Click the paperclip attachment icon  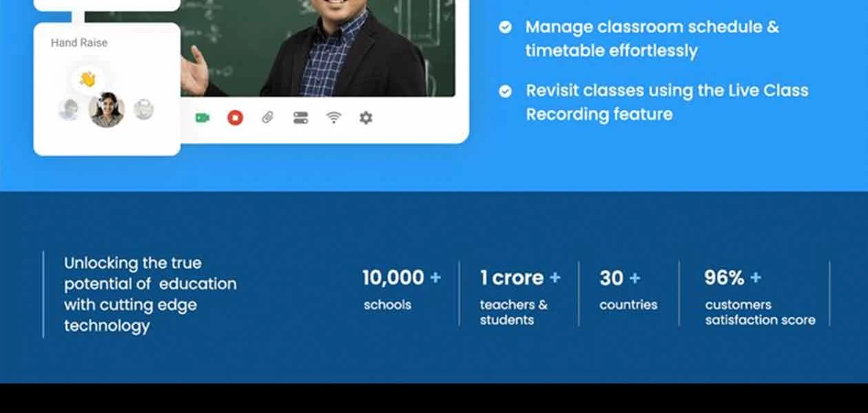click(x=268, y=118)
